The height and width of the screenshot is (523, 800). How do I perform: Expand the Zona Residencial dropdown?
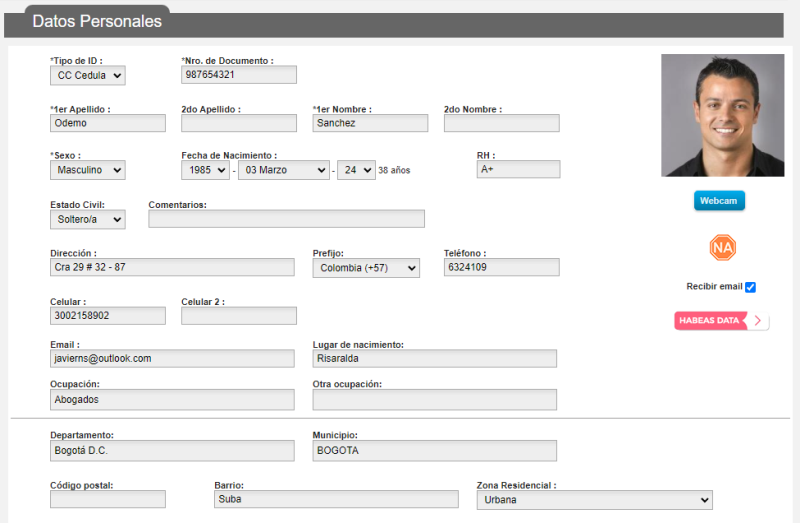tap(594, 499)
